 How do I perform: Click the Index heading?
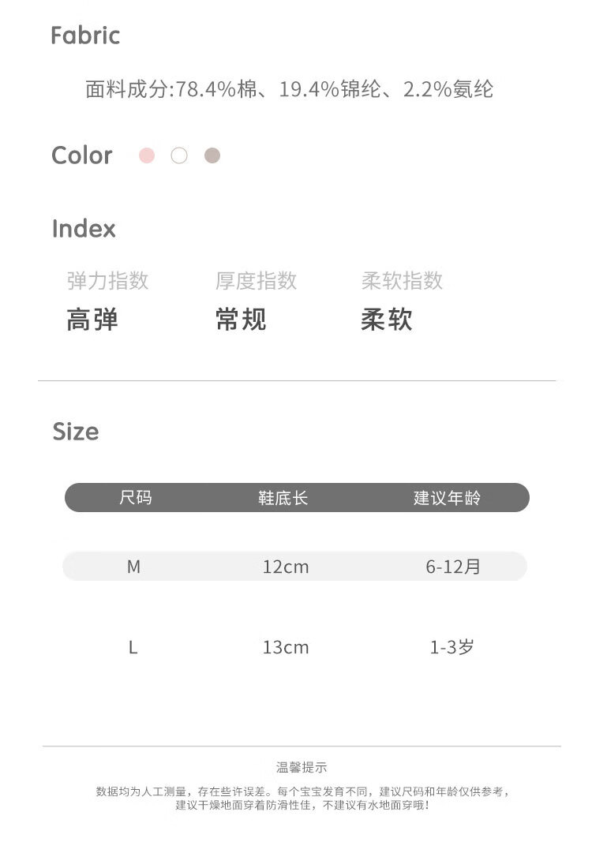point(84,229)
